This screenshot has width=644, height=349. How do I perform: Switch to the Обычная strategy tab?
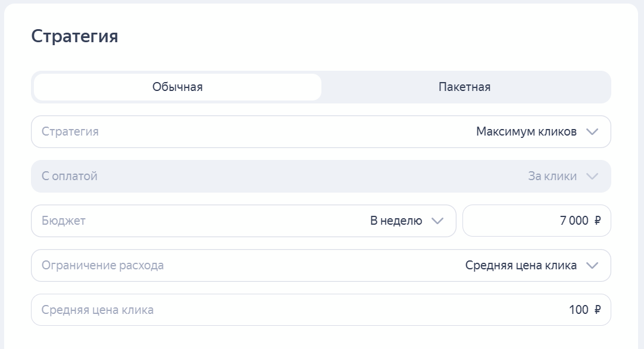(177, 87)
